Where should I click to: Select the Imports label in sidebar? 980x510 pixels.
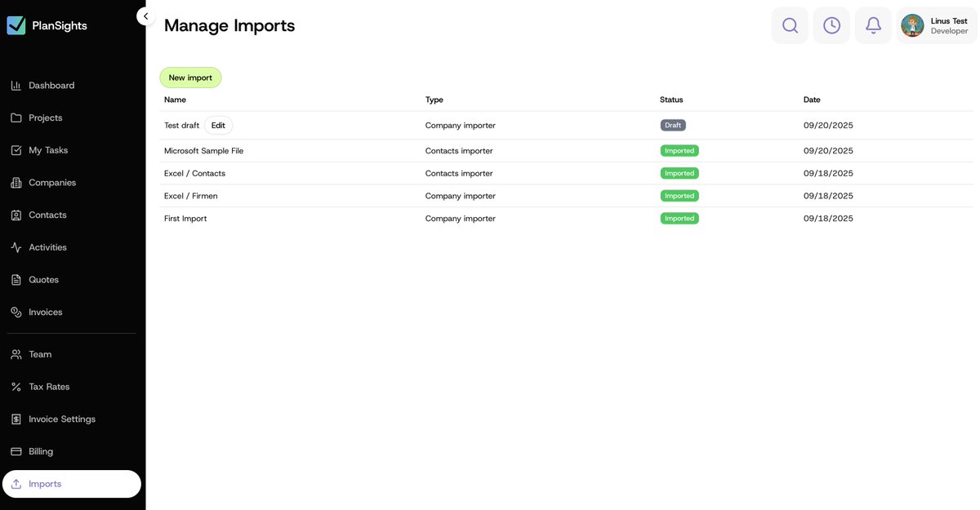tap(45, 484)
